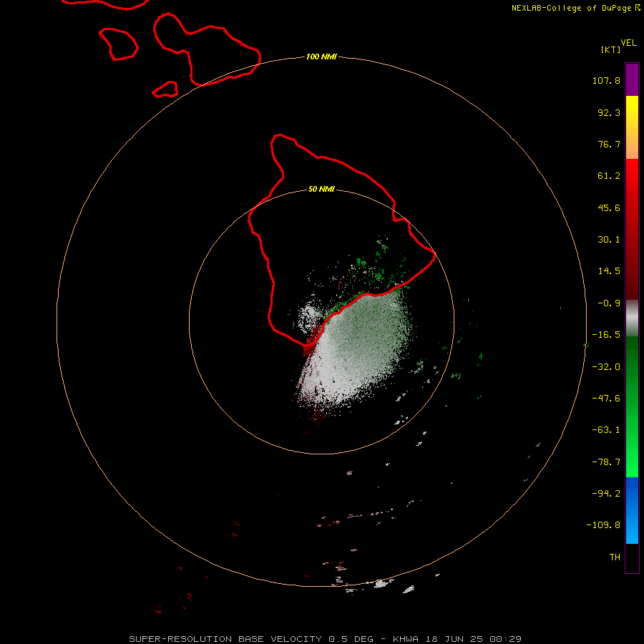Click the TH legend label

tap(615, 557)
